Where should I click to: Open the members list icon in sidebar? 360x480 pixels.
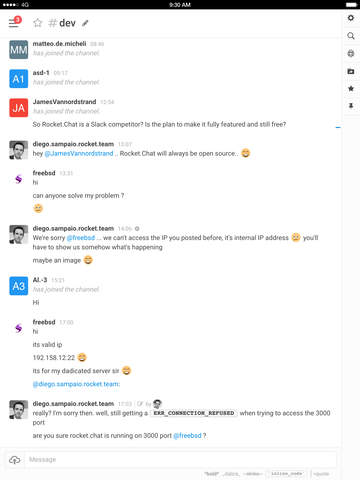pyautogui.click(x=351, y=53)
